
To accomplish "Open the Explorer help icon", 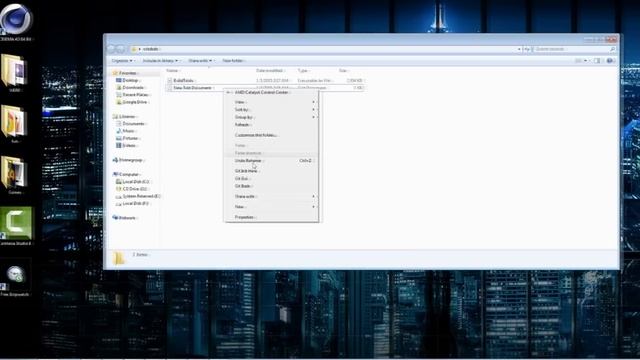I will 610,60.
